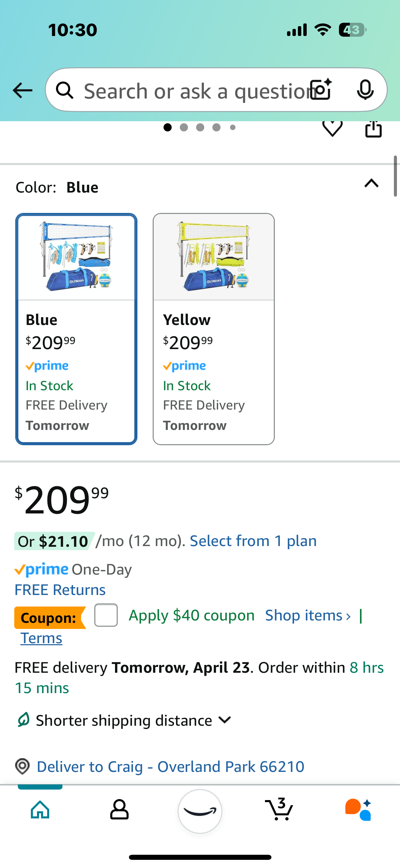
Task: Tap the back arrow icon
Action: click(x=22, y=90)
